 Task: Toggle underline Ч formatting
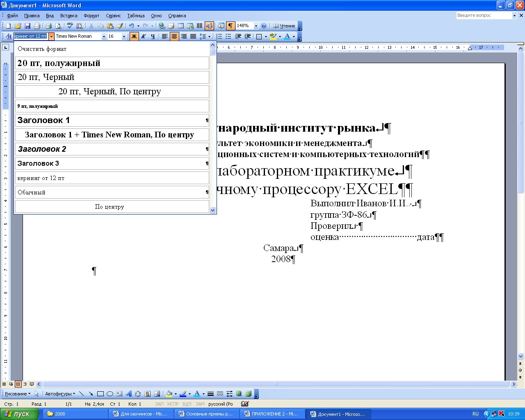(x=153, y=37)
